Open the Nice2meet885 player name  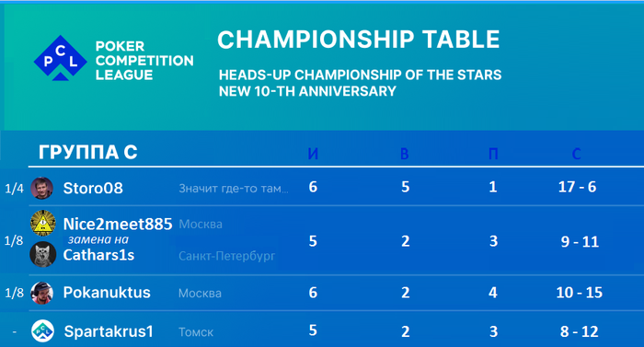click(118, 224)
